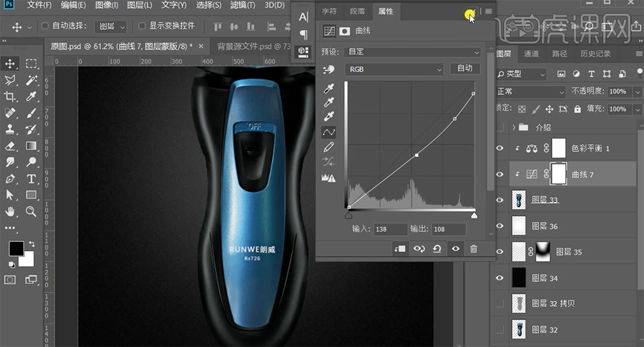Select the Smudge tool
This screenshot has width=644, height=347.
10,162
